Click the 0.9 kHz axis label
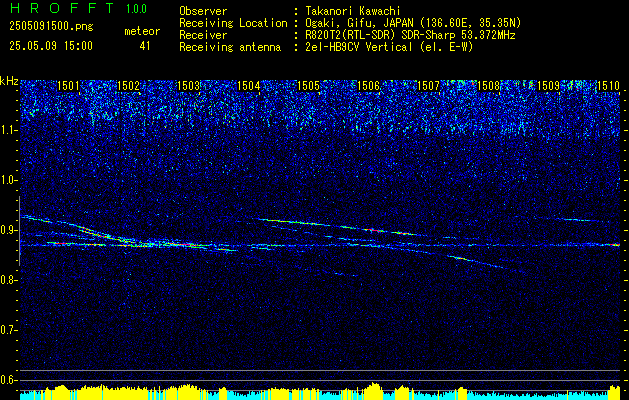The image size is (629, 400). click(x=7, y=230)
